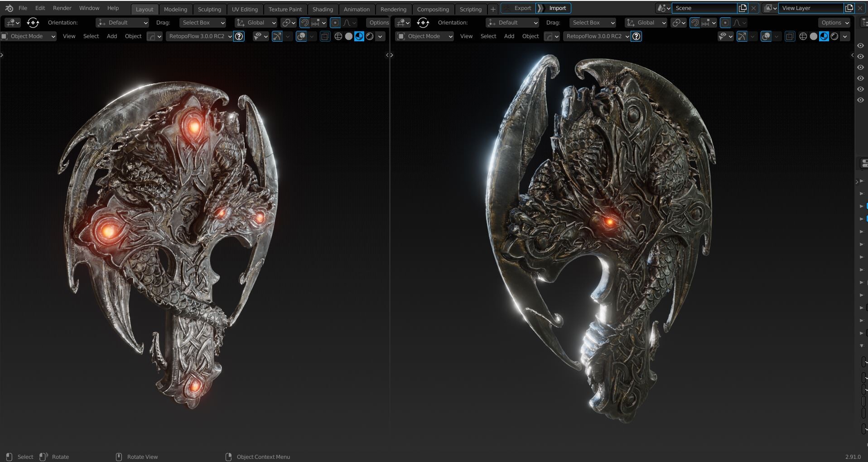Screen dimensions: 868x462
Task: Select wireframe shading in the left viewport
Action: click(338, 36)
